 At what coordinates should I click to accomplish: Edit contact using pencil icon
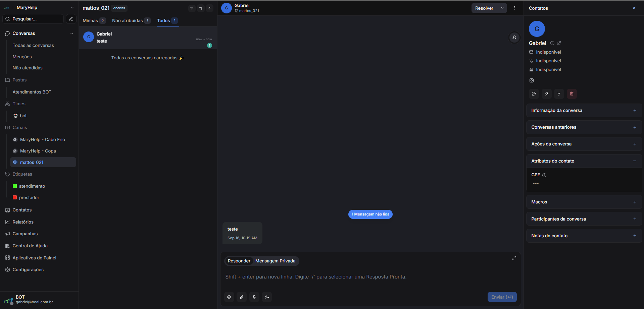pos(546,94)
